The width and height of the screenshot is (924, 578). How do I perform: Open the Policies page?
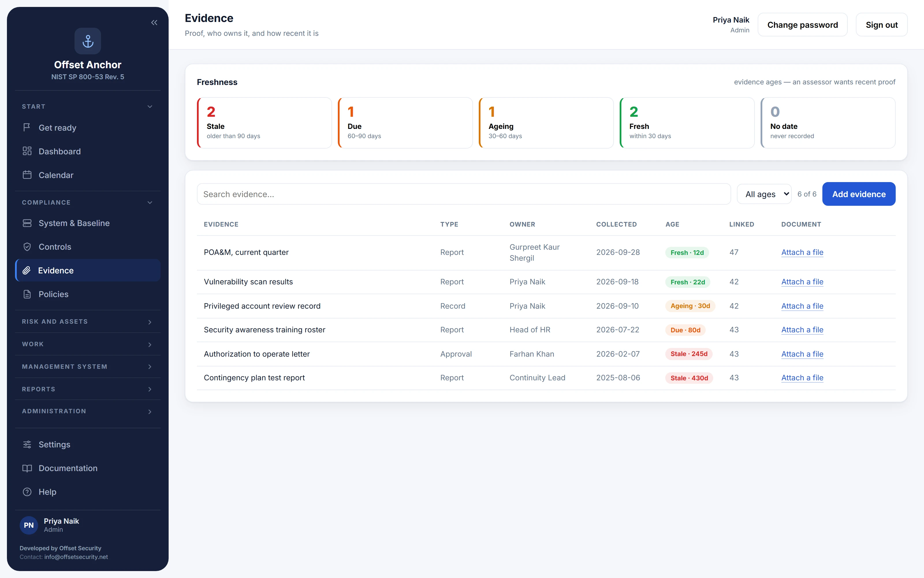click(87, 294)
